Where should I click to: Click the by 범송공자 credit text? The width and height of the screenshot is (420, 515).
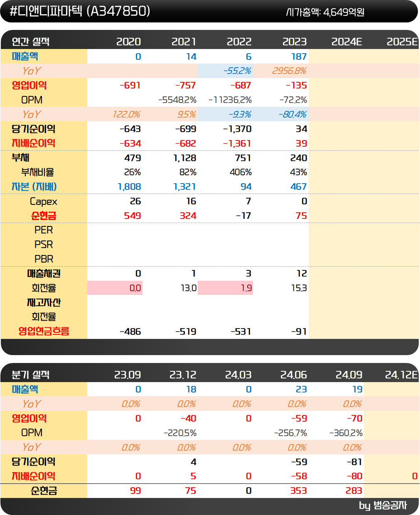(383, 505)
